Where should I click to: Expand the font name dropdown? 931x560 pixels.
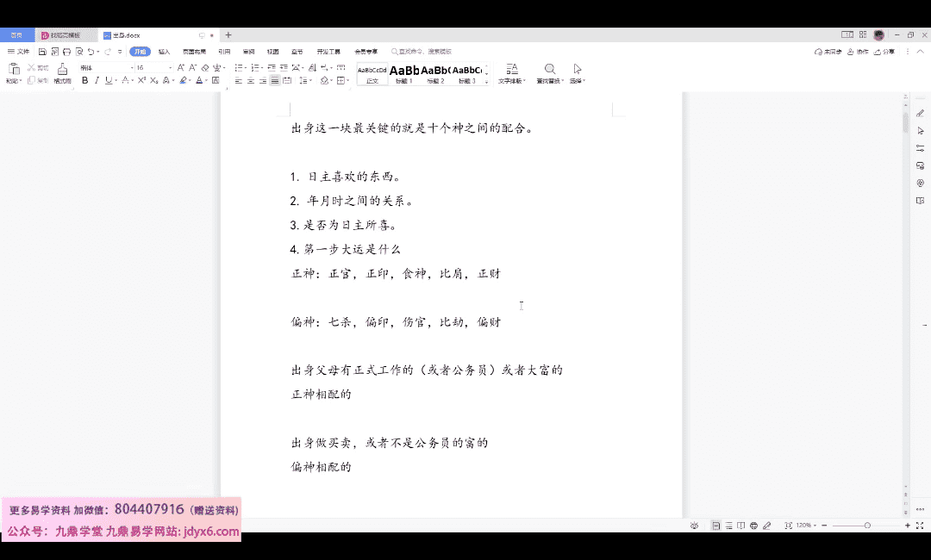coord(132,67)
